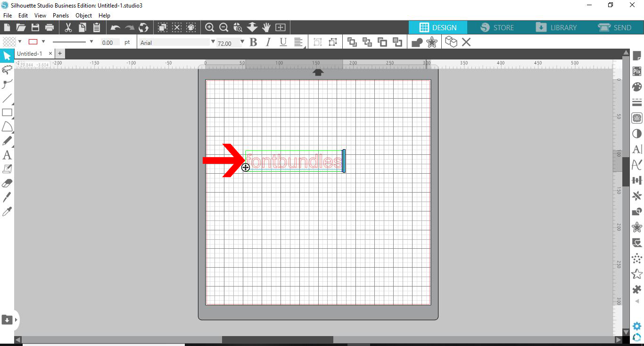This screenshot has height=346, width=644.
Task: Open the Edit menu
Action: 23,16
